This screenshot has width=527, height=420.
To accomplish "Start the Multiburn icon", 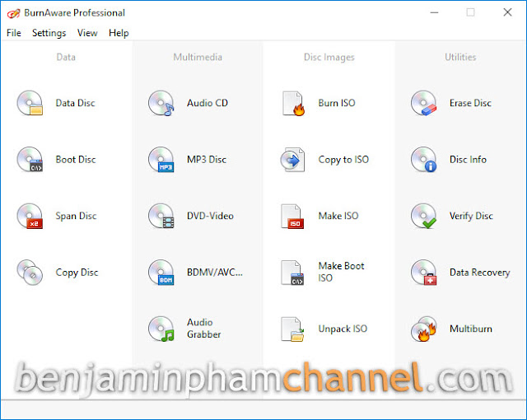I will tap(424, 329).
